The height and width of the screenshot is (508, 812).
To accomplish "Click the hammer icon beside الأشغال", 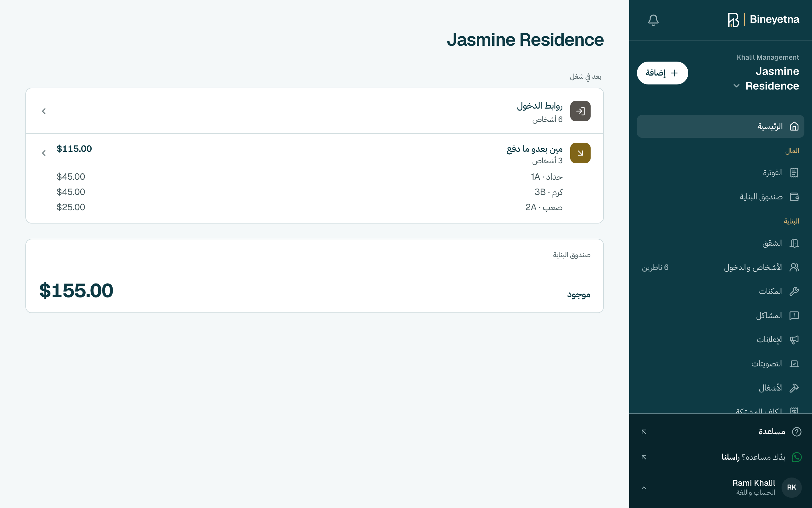I will coord(794,388).
